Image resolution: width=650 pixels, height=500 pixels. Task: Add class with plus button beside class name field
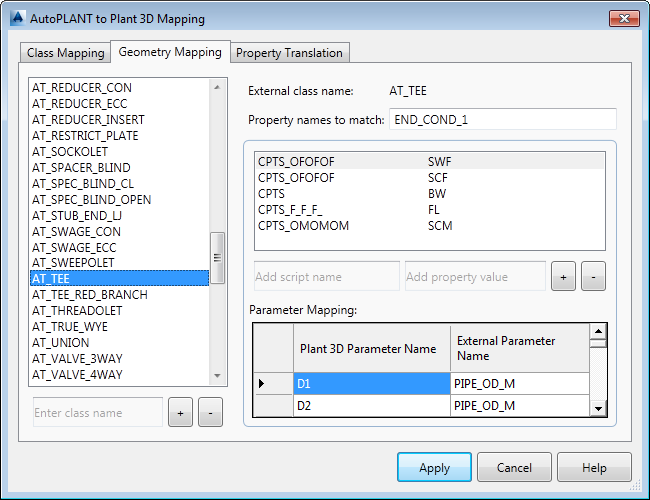[180, 413]
